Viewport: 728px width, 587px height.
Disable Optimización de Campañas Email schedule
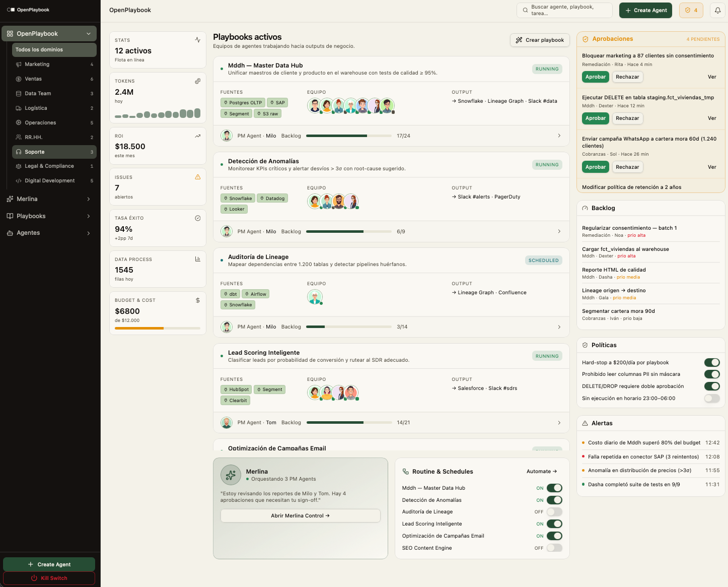pyautogui.click(x=554, y=536)
